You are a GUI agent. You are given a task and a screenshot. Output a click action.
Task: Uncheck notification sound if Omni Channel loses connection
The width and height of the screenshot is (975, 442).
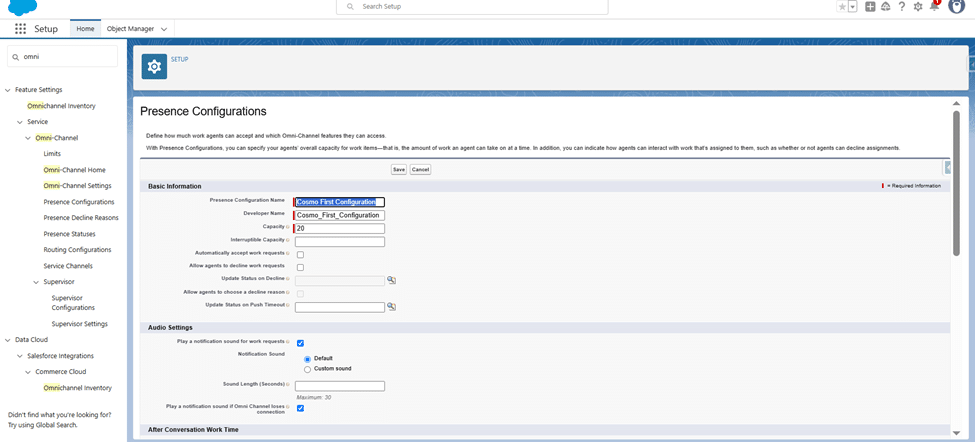pyautogui.click(x=300, y=408)
